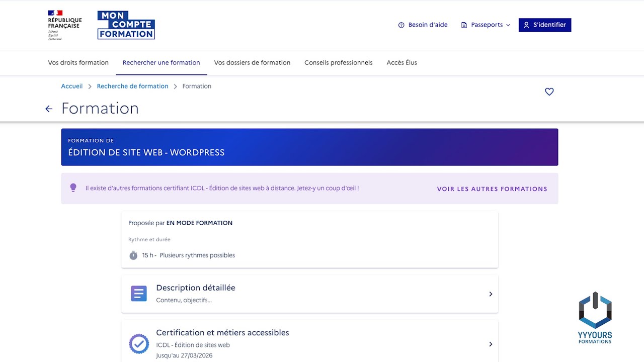Open the Description détaillée card title
This screenshot has width=644, height=362.
[x=196, y=288]
